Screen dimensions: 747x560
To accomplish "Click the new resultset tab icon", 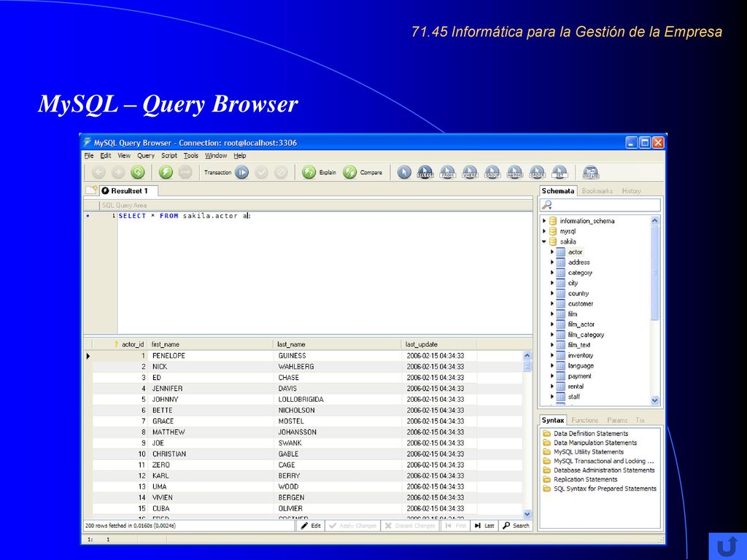I will 91,190.
